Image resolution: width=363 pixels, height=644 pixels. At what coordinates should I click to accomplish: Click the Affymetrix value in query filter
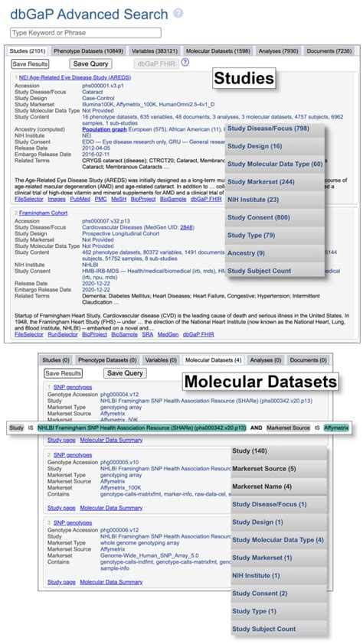tap(336, 428)
